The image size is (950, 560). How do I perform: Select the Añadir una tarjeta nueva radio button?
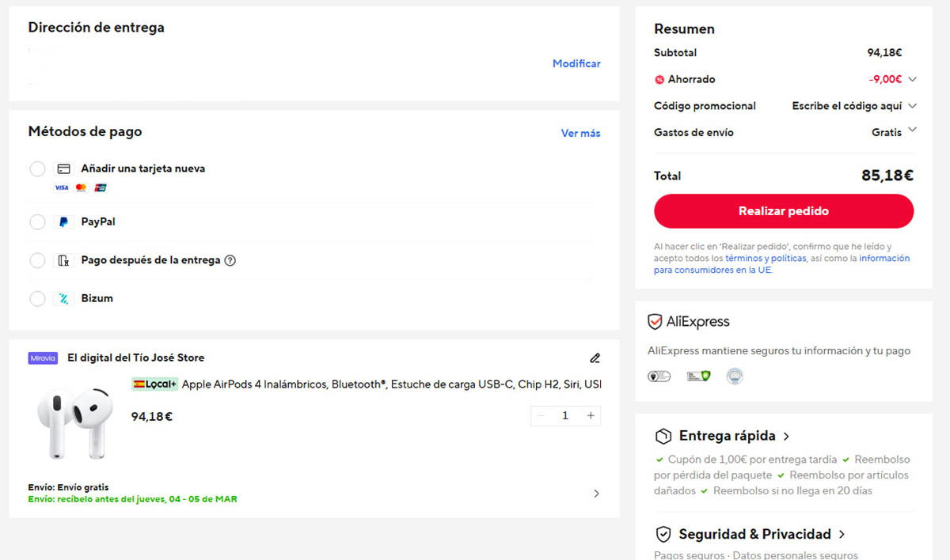[36, 168]
